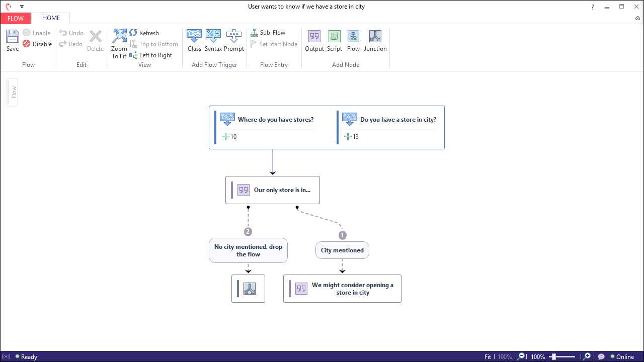Open help via the question mark

click(593, 7)
